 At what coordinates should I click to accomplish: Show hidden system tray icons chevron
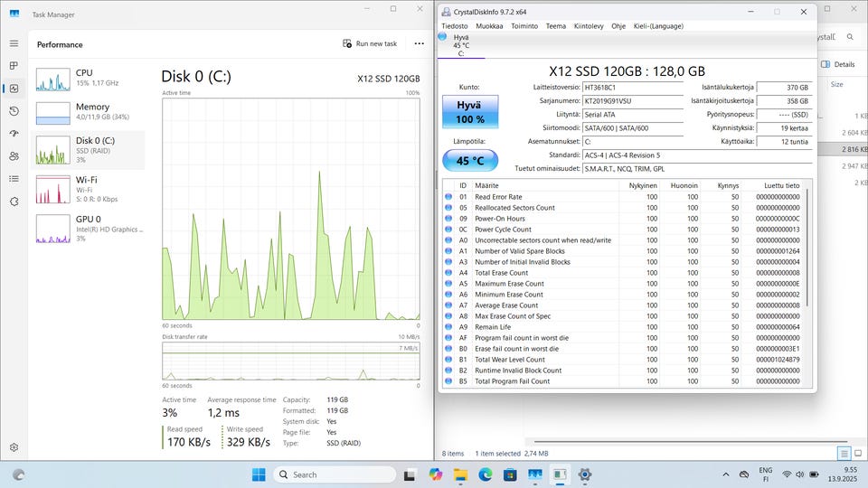click(x=726, y=474)
